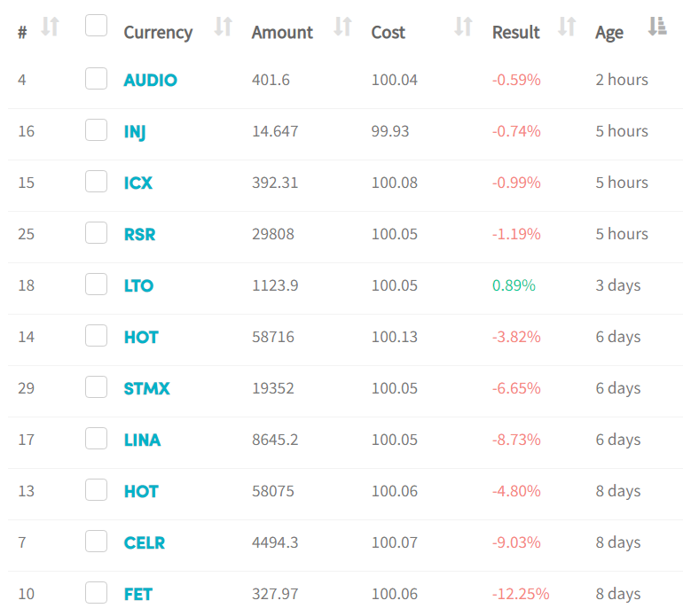Open the CELR currency link

click(x=145, y=542)
